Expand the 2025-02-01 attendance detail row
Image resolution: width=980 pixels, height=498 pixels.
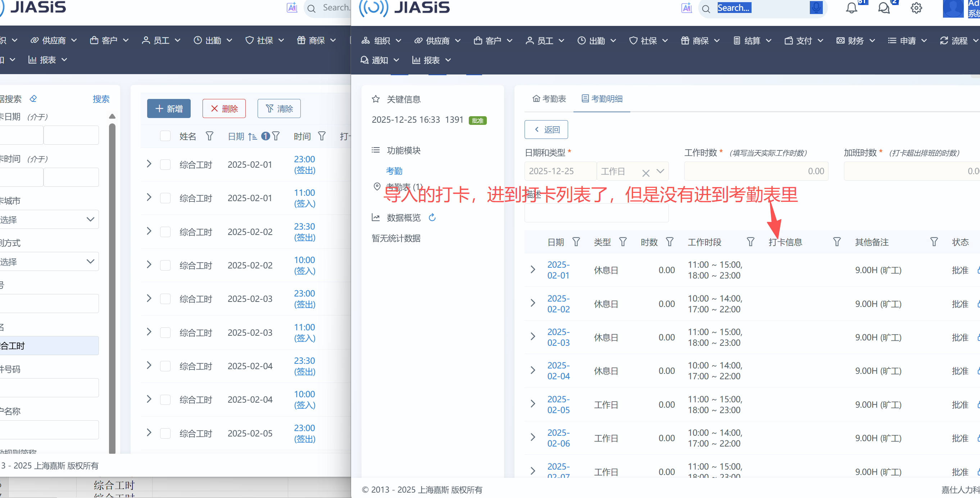click(532, 270)
